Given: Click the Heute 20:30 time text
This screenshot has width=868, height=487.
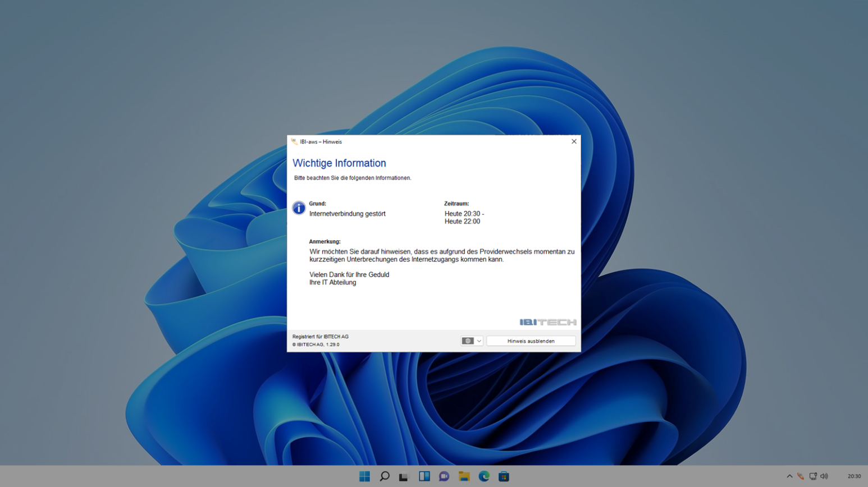Looking at the screenshot, I should [x=464, y=214].
